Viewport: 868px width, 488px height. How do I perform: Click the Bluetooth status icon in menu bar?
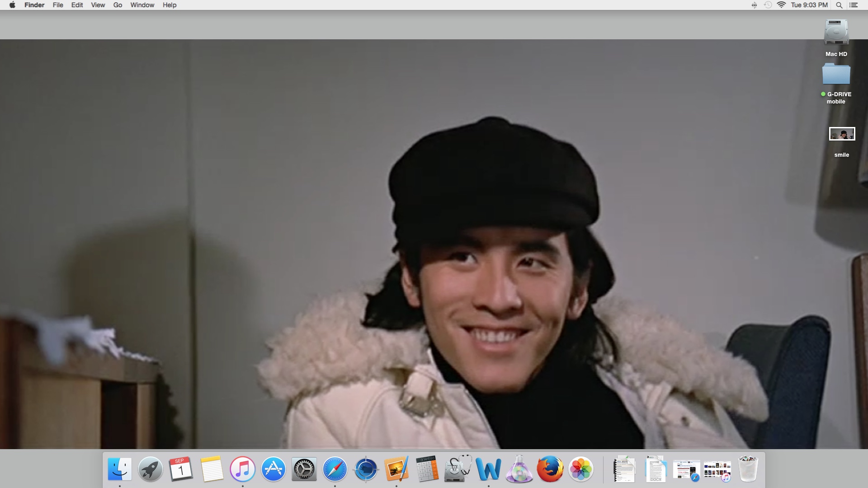pyautogui.click(x=754, y=5)
